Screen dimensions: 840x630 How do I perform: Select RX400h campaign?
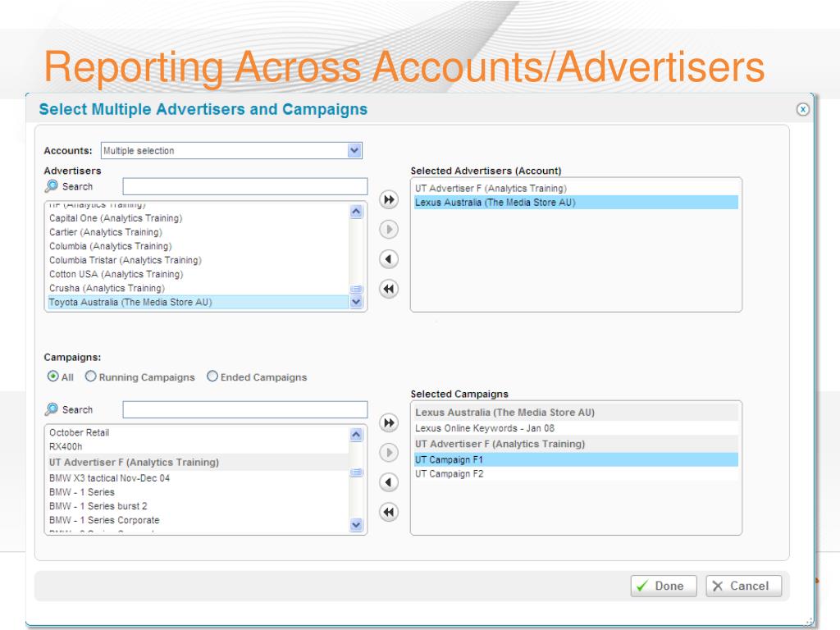[199, 446]
